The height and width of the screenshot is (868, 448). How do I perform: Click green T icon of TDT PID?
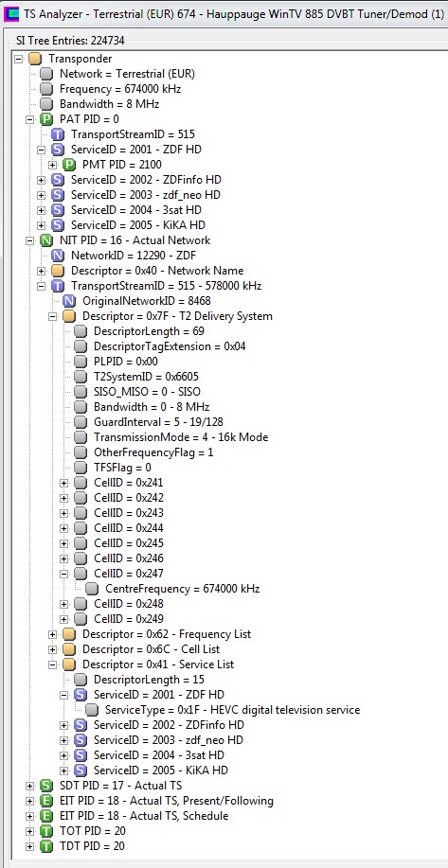(46, 846)
